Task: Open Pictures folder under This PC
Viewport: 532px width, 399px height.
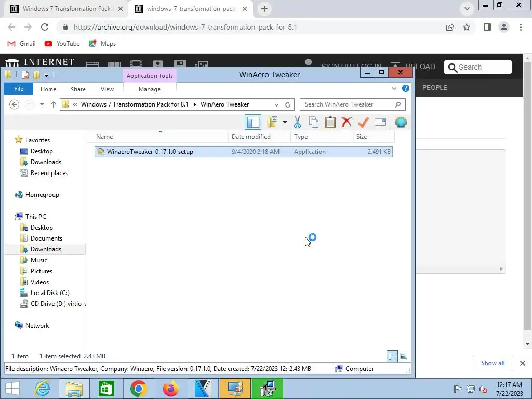Action: pos(42,271)
